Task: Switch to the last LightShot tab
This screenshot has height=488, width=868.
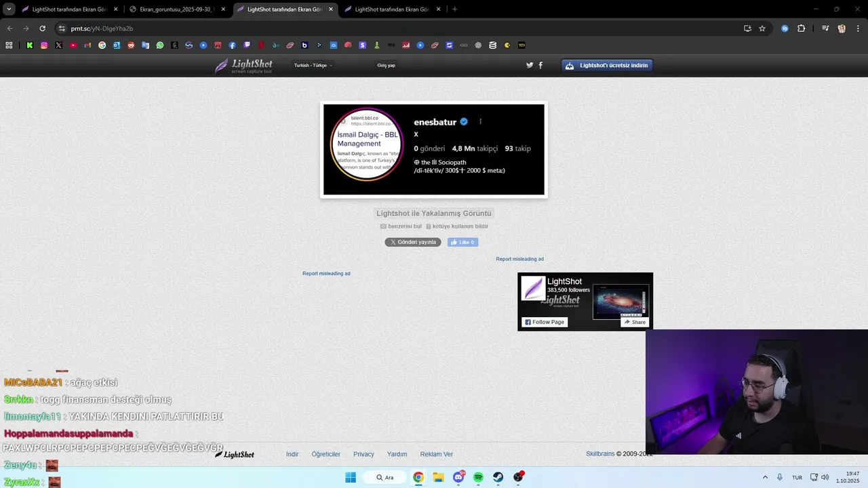Action: [x=393, y=9]
